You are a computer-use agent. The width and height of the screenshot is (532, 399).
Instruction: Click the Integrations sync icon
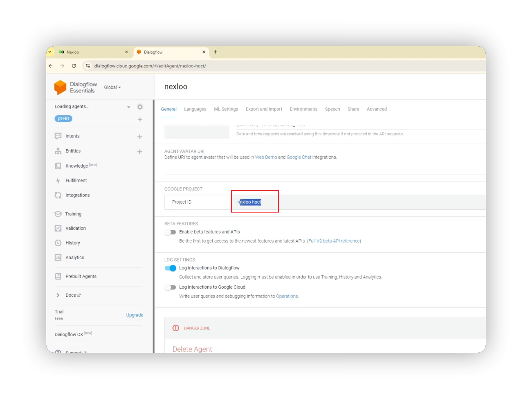pos(58,195)
